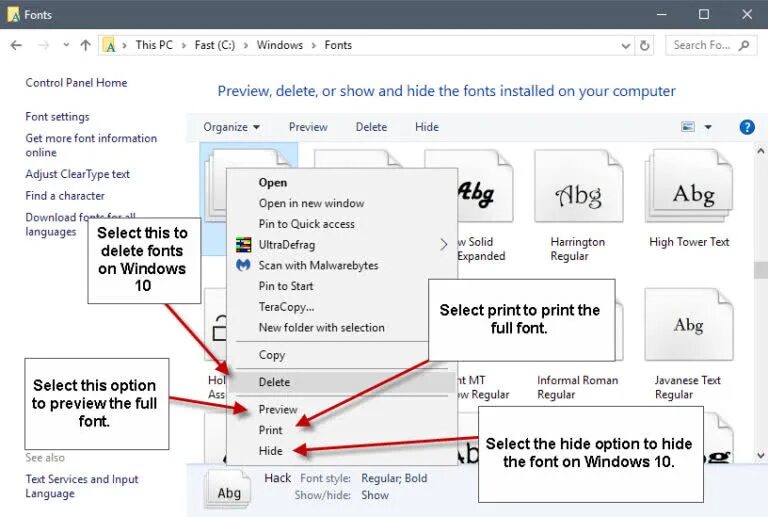Open the recent locations dropdown arrow
The width and height of the screenshot is (768, 517).
[66, 45]
